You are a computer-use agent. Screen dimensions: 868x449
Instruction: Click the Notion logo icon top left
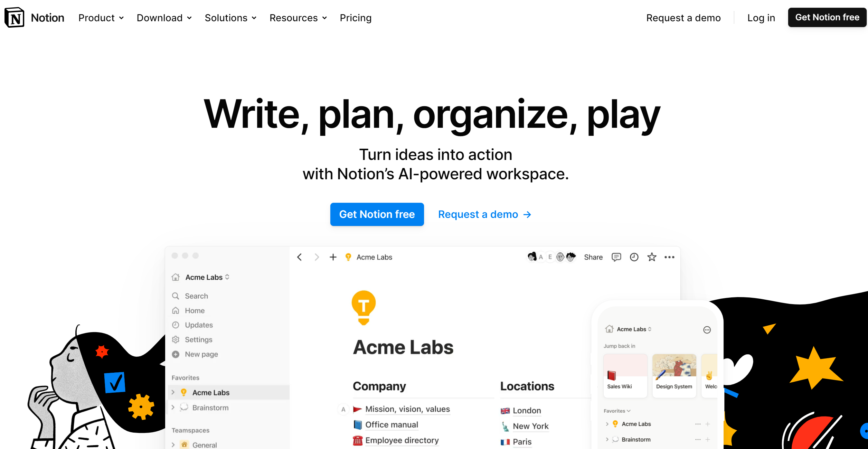16,18
